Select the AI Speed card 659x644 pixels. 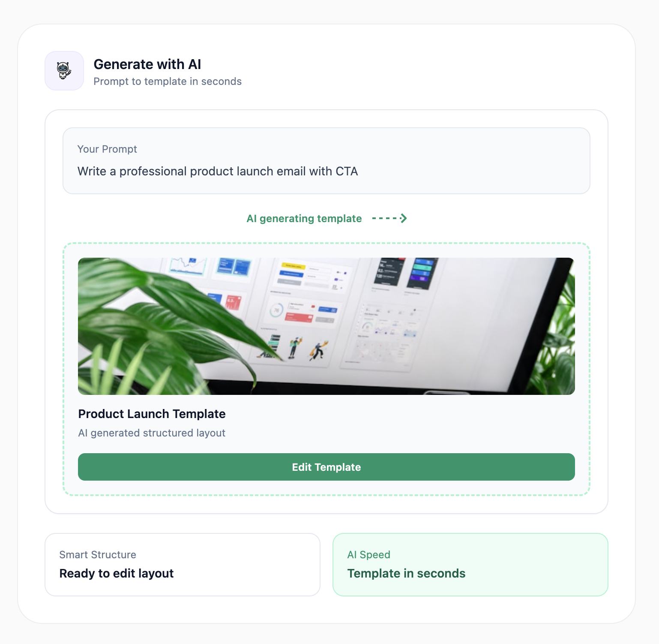[x=470, y=565]
